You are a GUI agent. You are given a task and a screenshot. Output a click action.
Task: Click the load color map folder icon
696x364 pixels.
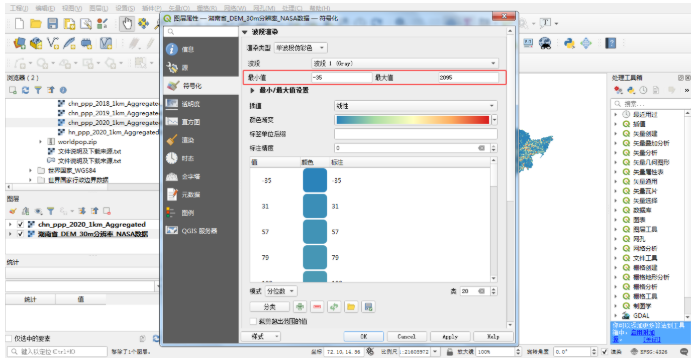pos(351,307)
